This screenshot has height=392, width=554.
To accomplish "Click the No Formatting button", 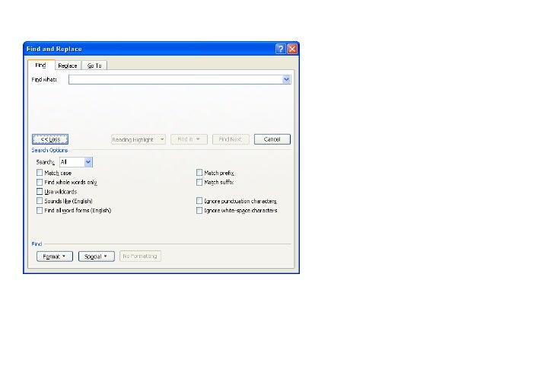I will (140, 257).
